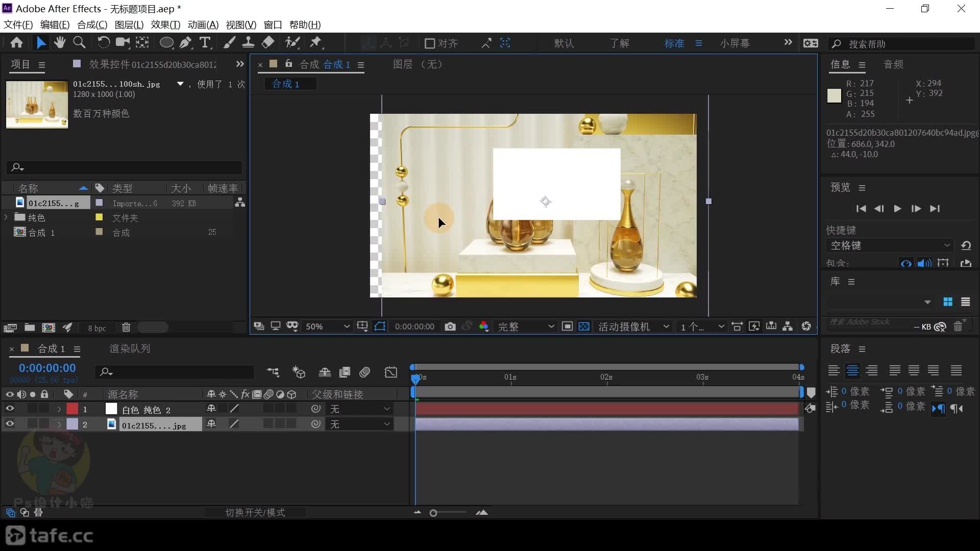This screenshot has width=980, height=551.
Task: Select the Unified Camera tool
Action: click(122, 43)
